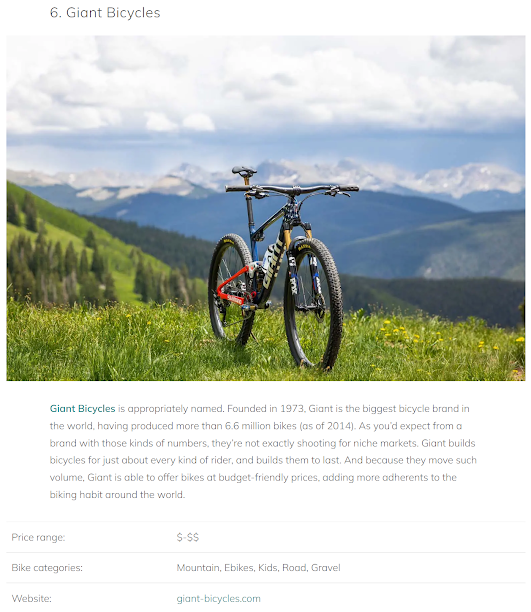Open the Giant Bicycles link in the paragraph

coord(82,409)
